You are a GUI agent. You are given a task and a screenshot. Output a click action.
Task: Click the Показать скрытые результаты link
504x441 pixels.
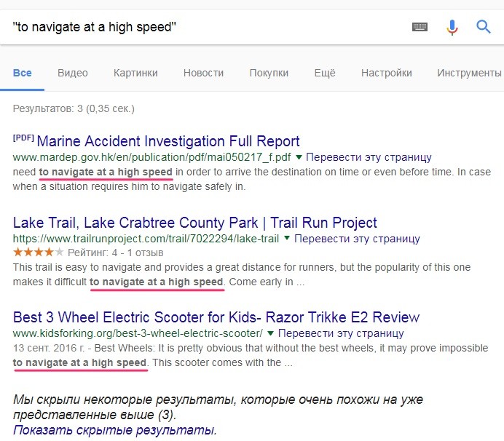(114, 430)
